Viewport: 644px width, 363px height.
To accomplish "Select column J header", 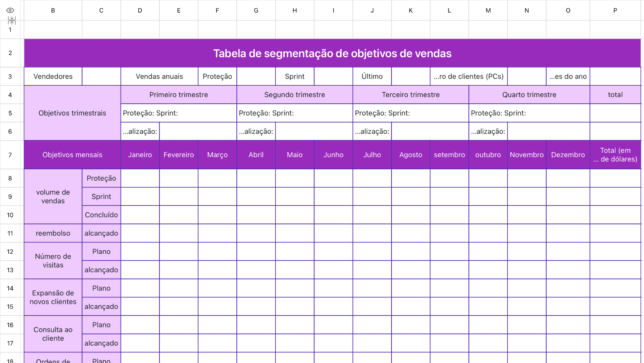I will (x=372, y=10).
